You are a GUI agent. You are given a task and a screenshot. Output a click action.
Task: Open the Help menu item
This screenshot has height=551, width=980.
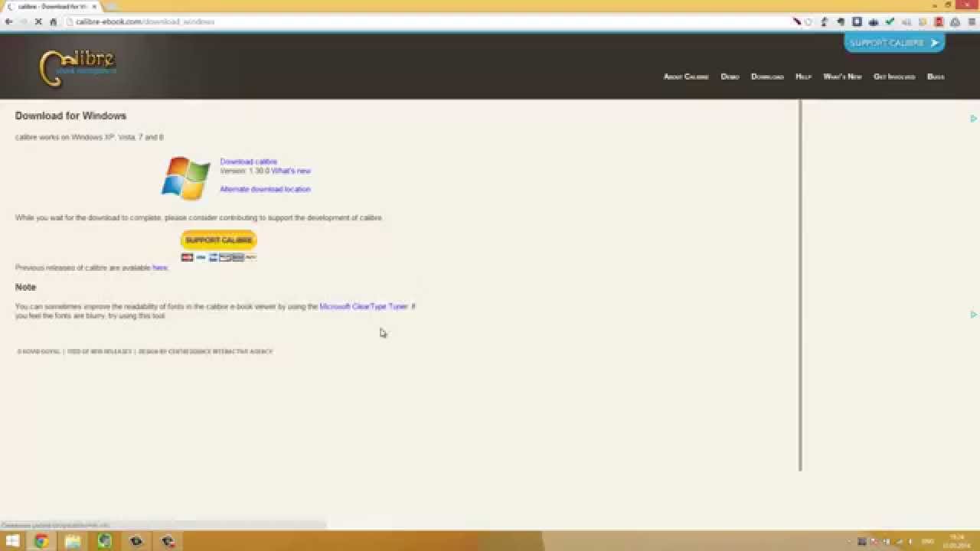click(803, 77)
